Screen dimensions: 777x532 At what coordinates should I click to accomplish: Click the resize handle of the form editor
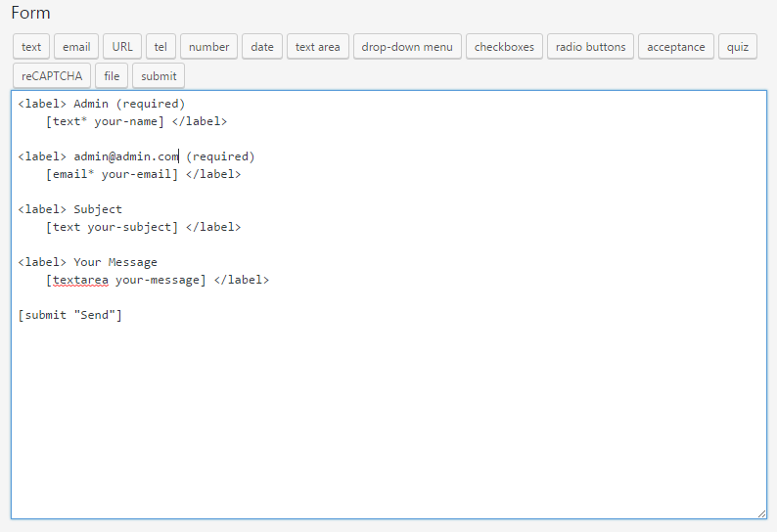[760, 512]
